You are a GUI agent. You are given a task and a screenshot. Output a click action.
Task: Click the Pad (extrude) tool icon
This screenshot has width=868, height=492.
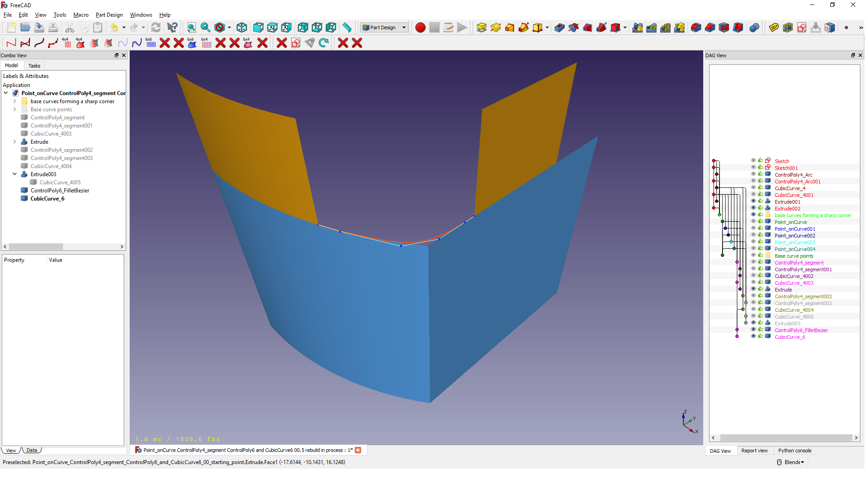tap(481, 27)
